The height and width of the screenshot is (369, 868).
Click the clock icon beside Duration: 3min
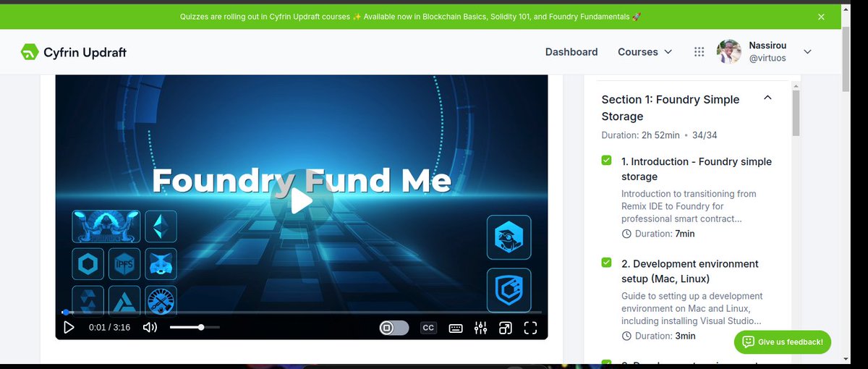click(x=626, y=336)
